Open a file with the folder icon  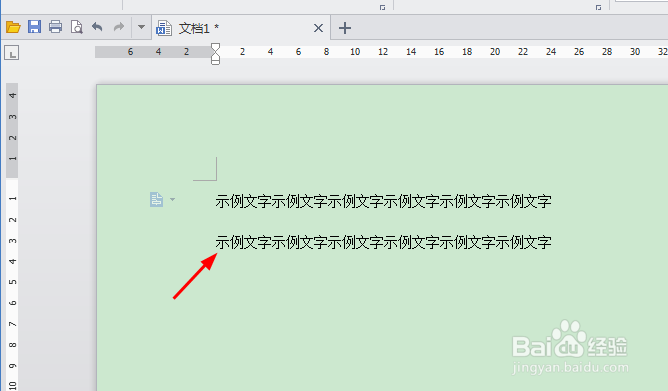(13, 27)
